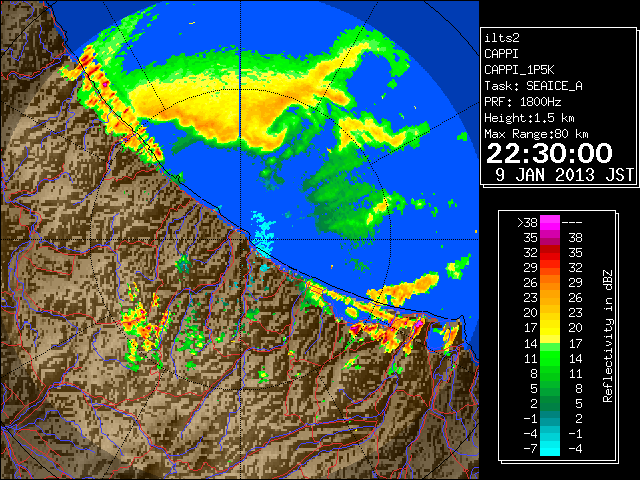Click the 'CAPPI' product type line
Screen dimensions: 640x480
501,54
